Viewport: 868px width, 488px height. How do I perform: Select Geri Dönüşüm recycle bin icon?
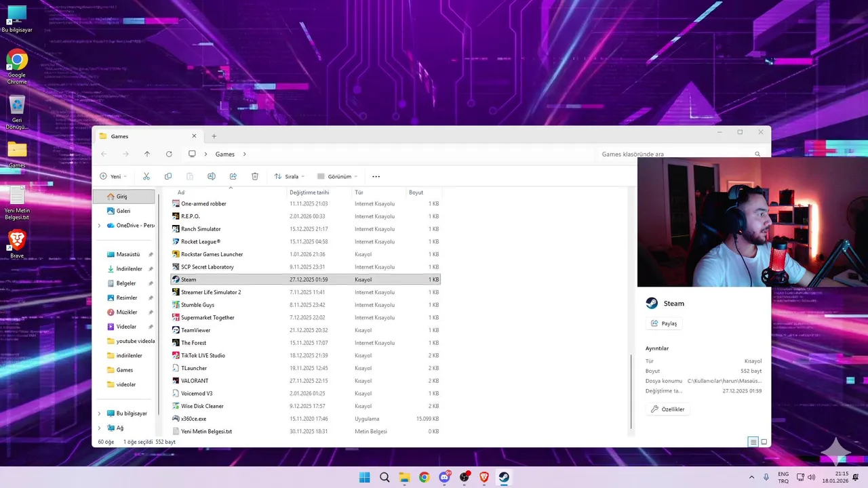tap(17, 113)
